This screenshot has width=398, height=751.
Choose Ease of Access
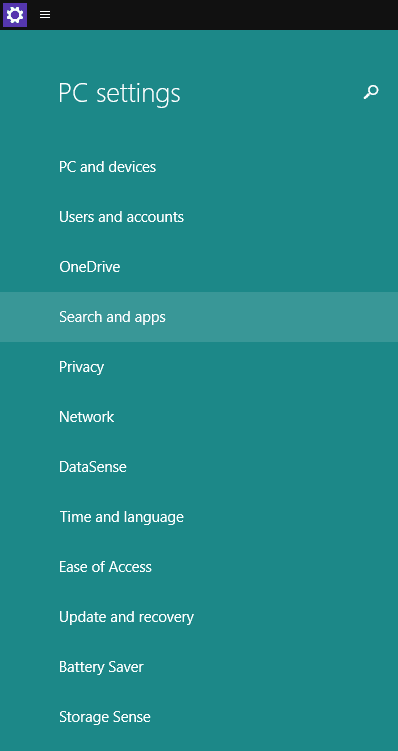pos(199,567)
